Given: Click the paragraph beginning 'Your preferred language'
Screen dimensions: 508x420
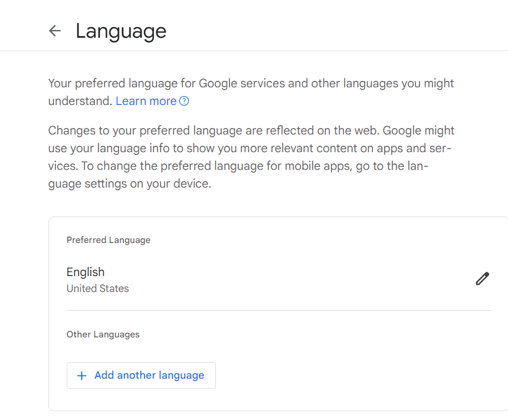Looking at the screenshot, I should pyautogui.click(x=251, y=92).
